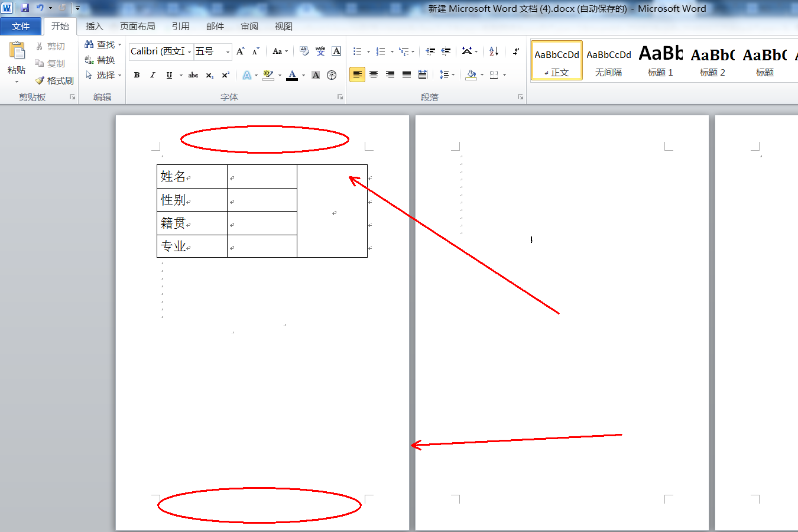
Task: Toggle center alignment
Action: pos(374,74)
